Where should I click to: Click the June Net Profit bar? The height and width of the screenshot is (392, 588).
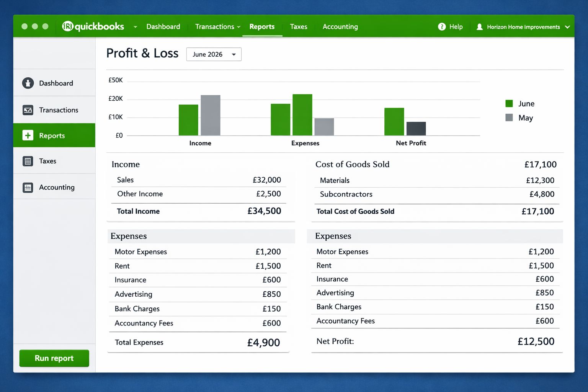394,122
